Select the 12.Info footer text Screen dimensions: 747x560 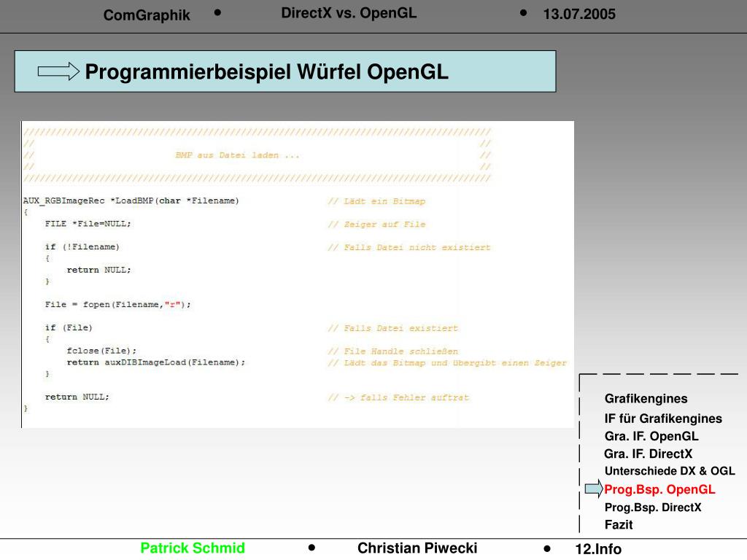coord(598,549)
